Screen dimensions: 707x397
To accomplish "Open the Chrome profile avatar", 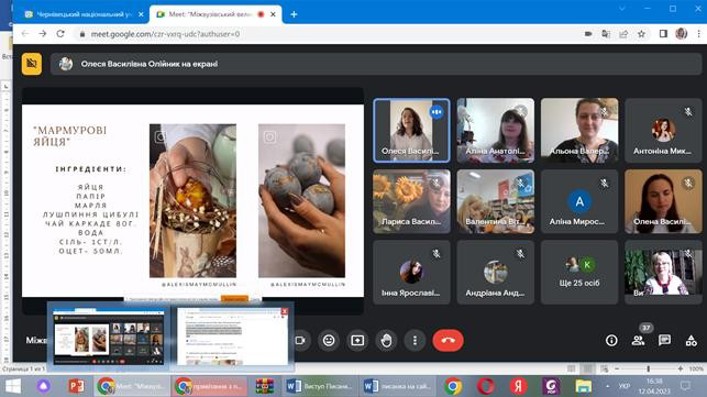I will pyautogui.click(x=681, y=34).
